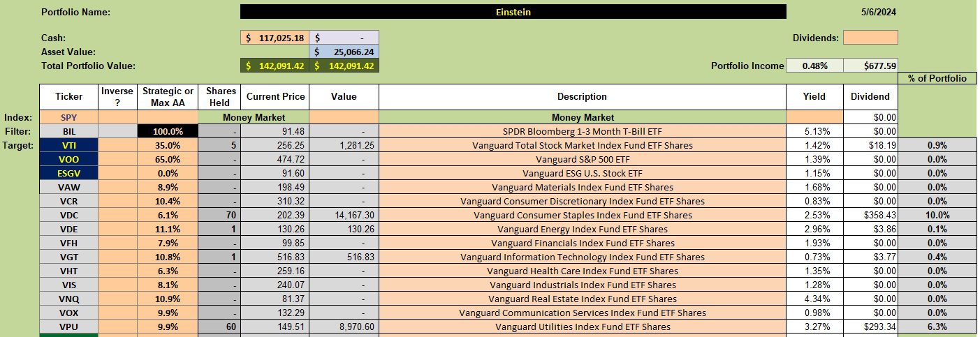The height and width of the screenshot is (337, 980).
Task: Select the BIL filter ticker cell
Action: coord(68,131)
